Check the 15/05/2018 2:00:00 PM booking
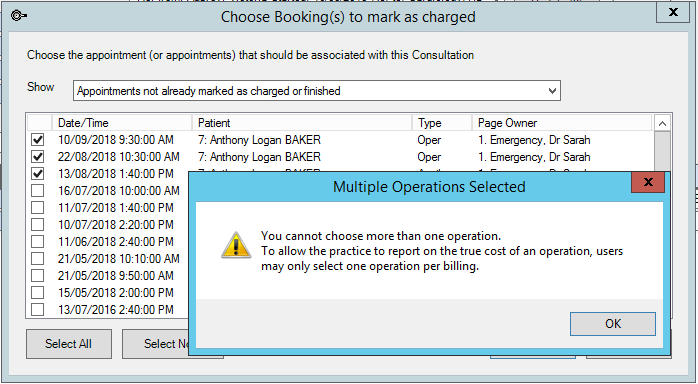 [38, 292]
